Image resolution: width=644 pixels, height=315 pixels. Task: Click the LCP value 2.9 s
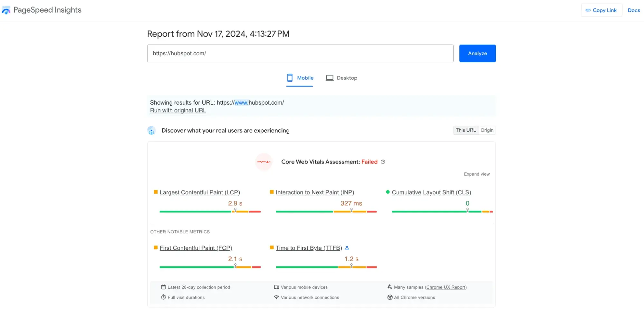(x=235, y=203)
